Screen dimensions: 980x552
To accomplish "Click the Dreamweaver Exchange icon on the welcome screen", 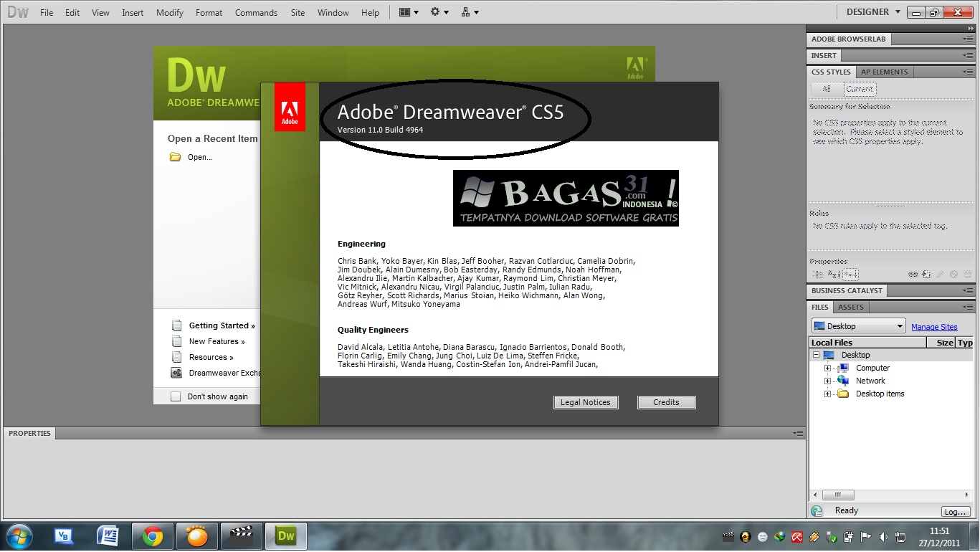I will point(176,373).
